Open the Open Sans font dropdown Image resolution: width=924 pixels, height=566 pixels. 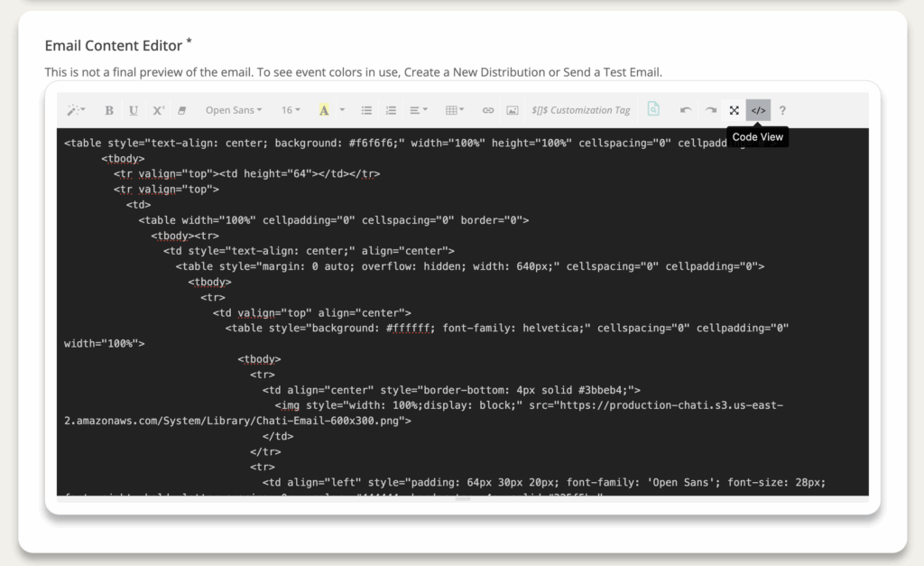click(233, 110)
